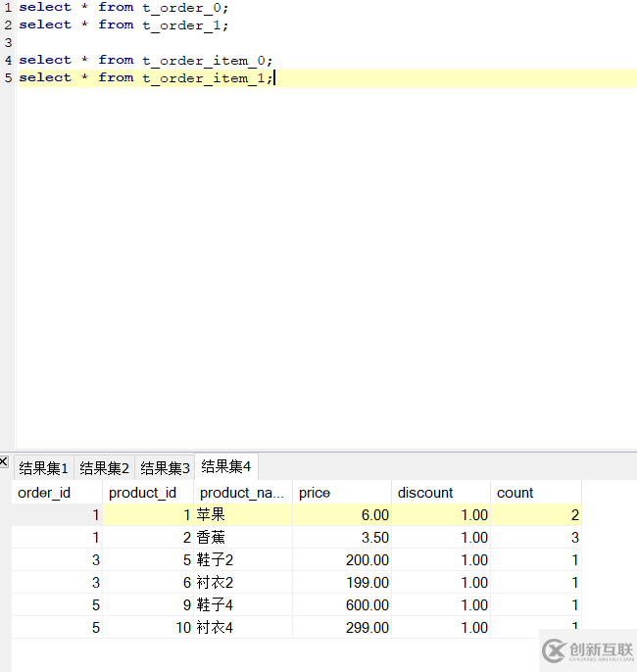Screen dimensions: 637x672
Task: Click the 结果集4 tab
Action: [226, 467]
